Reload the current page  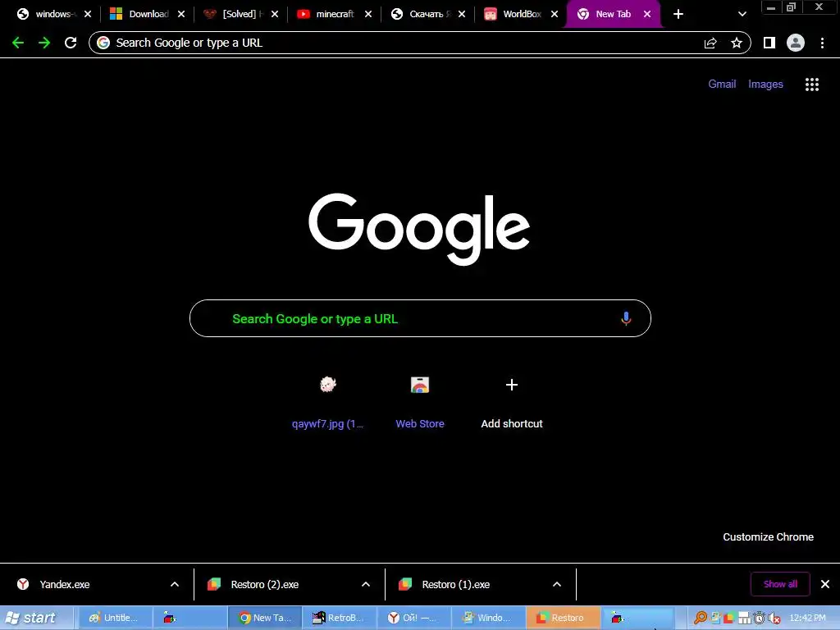pyautogui.click(x=71, y=43)
